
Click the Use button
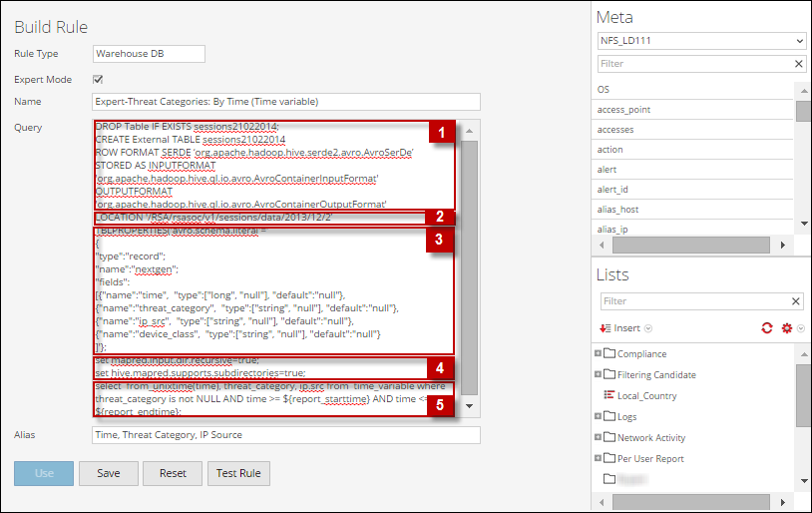[44, 473]
